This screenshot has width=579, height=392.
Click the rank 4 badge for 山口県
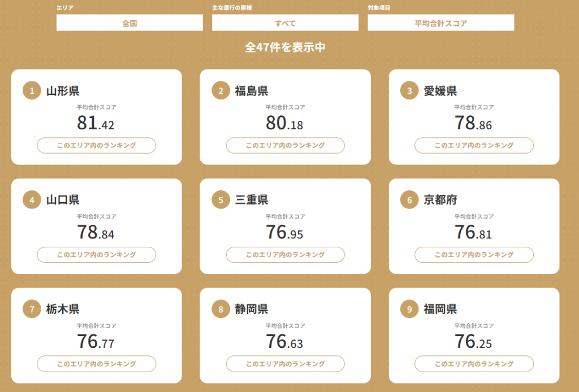click(32, 200)
